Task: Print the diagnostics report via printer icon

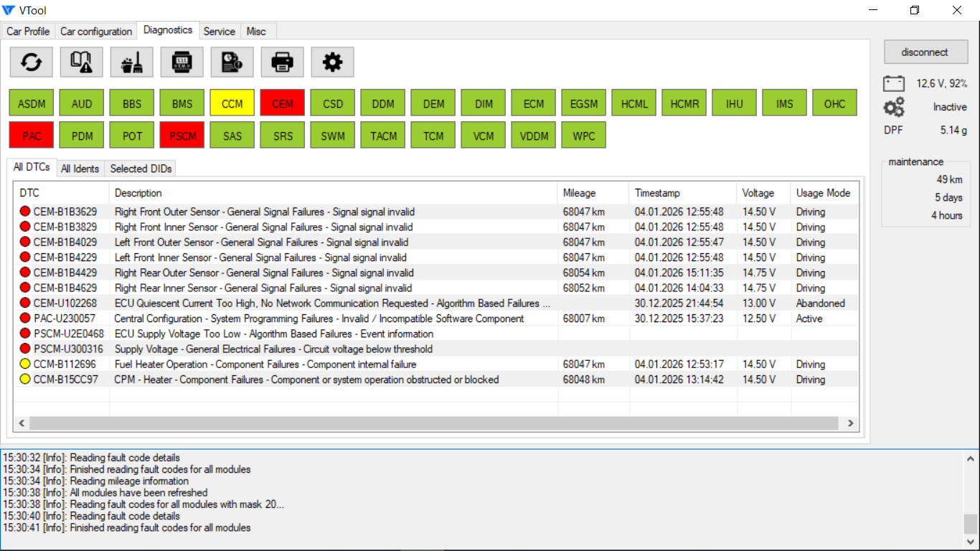Action: tap(283, 63)
